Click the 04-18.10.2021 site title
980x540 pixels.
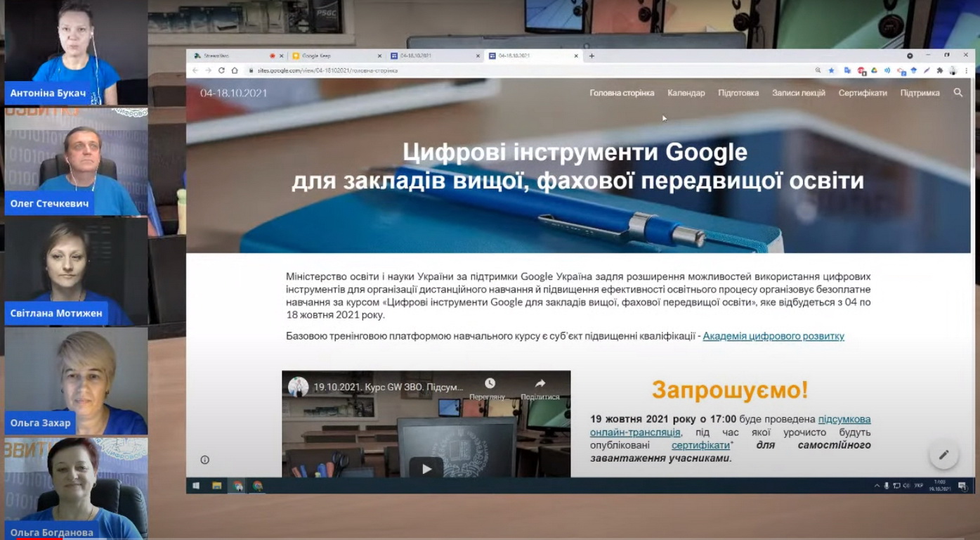(234, 93)
